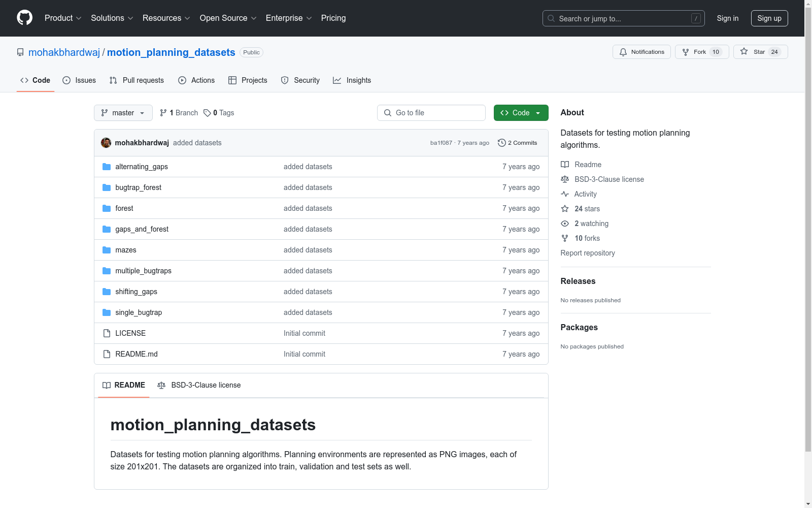Expand the Enterprise menu
The height and width of the screenshot is (508, 812).
[x=289, y=18]
